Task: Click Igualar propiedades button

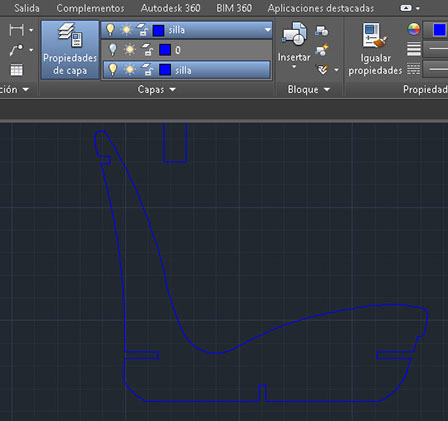Action: (375, 49)
